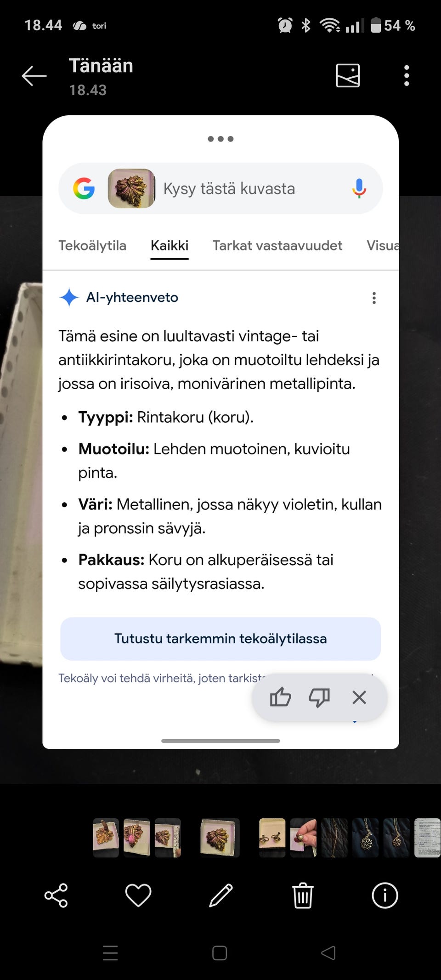This screenshot has height=980, width=441.
Task: Delete the photo via the trash icon
Action: (302, 895)
